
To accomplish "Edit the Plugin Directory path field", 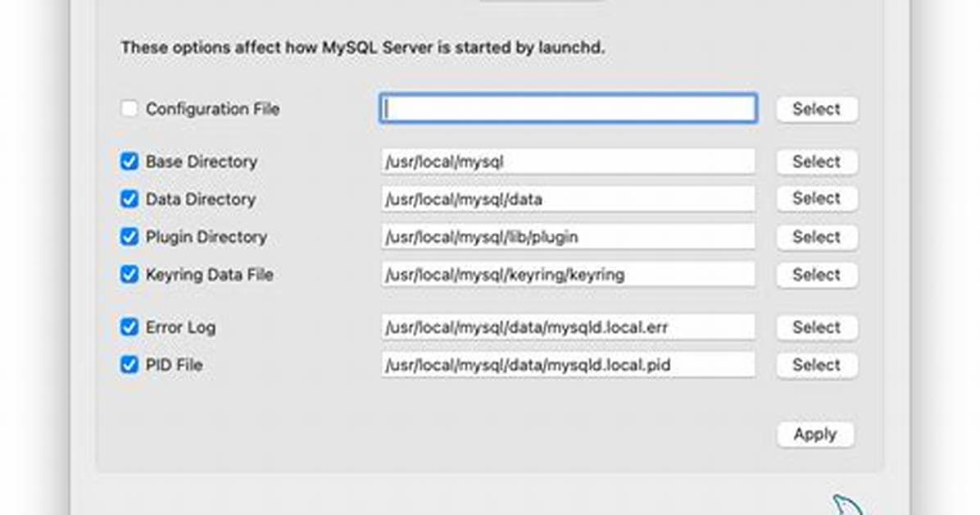I will coord(568,236).
